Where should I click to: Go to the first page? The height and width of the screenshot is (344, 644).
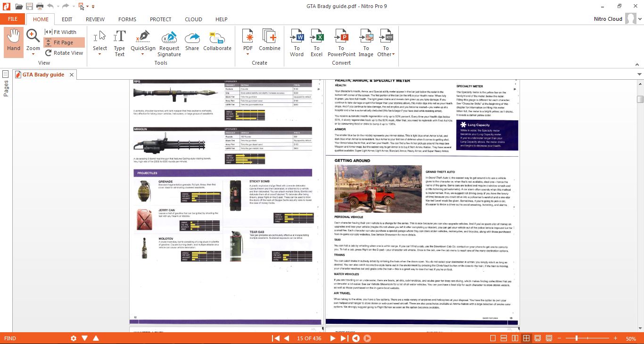[276, 338]
